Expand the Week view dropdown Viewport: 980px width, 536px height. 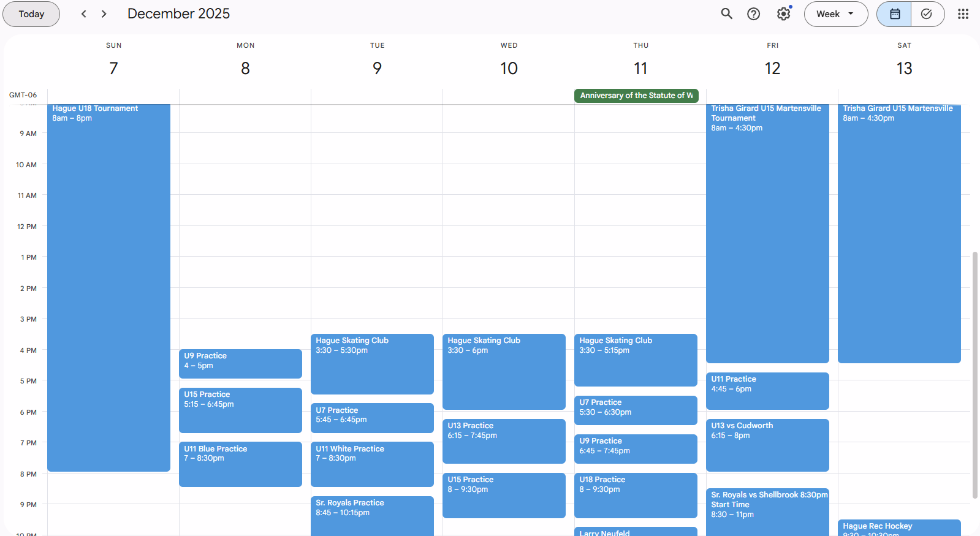tap(835, 14)
